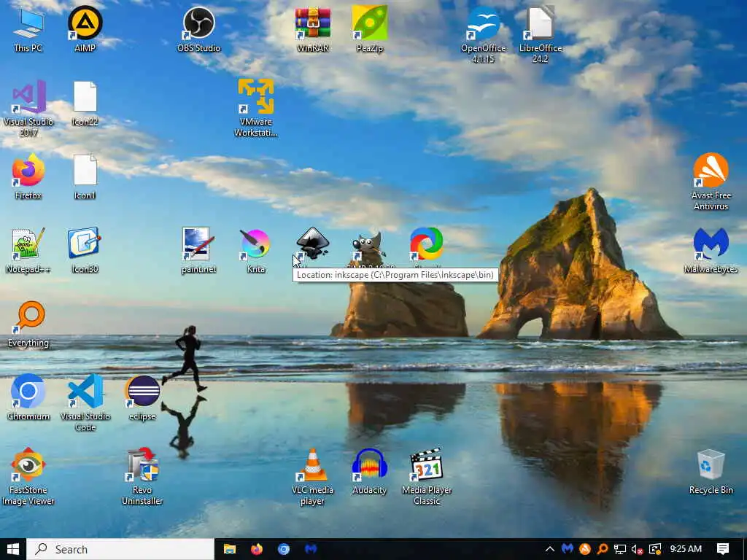Select the Firefox desktop shortcut

click(x=28, y=176)
